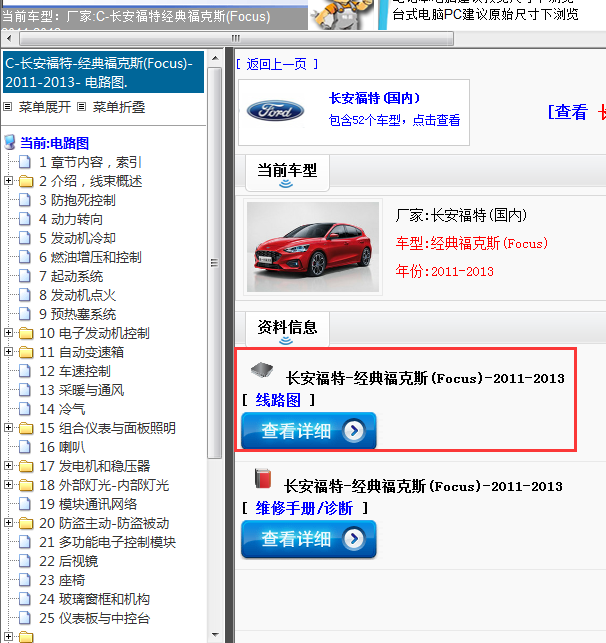Open the 资料信息 section tab
This screenshot has width=606, height=643.
[x=287, y=329]
